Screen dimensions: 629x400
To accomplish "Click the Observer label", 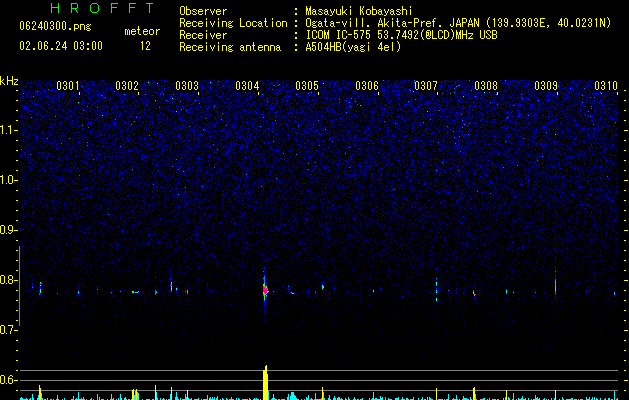I will (203, 11).
